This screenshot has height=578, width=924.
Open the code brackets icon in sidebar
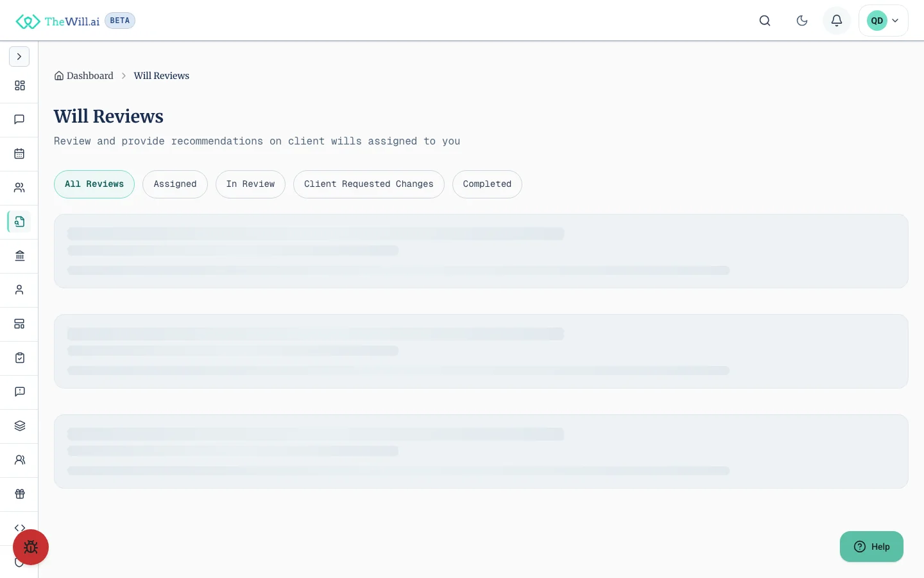point(19,527)
